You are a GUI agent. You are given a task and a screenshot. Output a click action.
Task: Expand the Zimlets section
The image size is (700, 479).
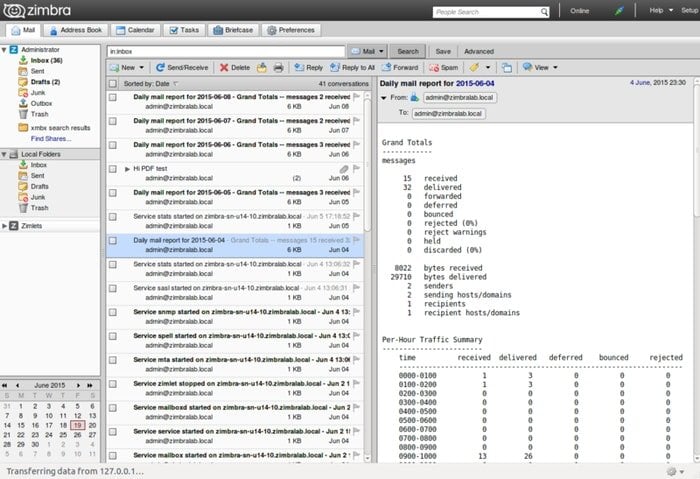[4, 226]
